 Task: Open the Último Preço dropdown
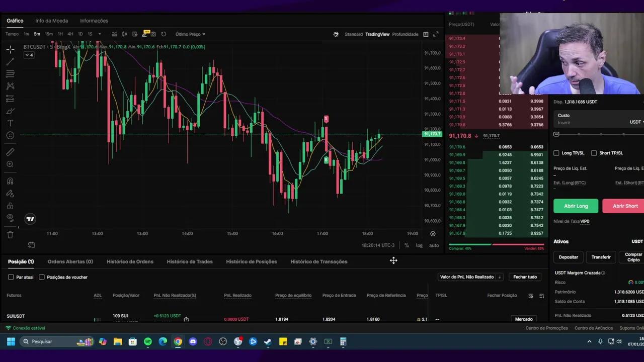click(190, 34)
